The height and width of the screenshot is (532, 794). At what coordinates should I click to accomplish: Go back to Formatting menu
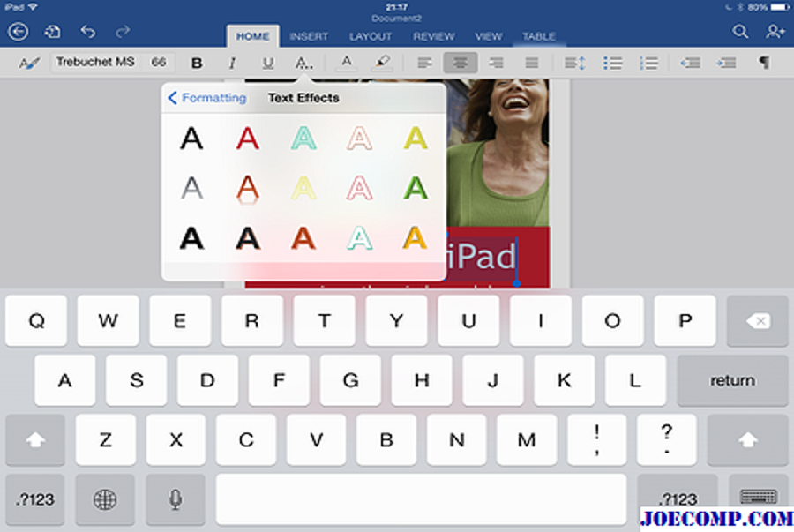point(207,98)
